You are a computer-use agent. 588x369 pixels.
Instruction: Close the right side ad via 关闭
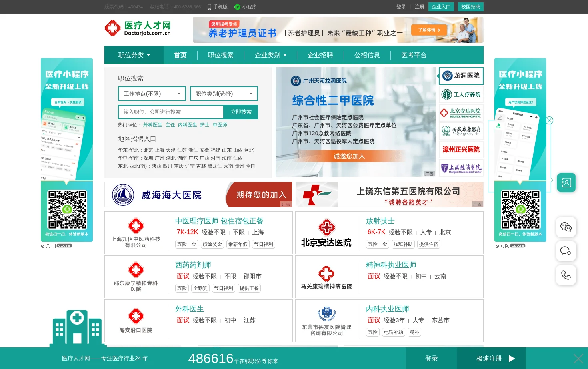tap(510, 246)
